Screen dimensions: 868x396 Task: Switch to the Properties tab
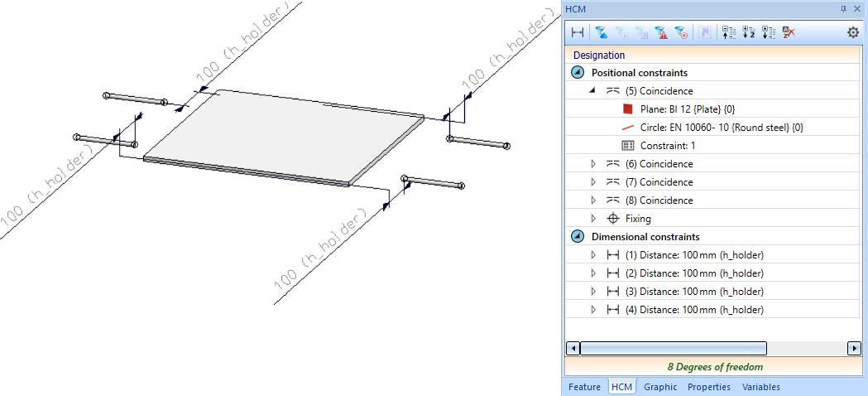coord(709,387)
